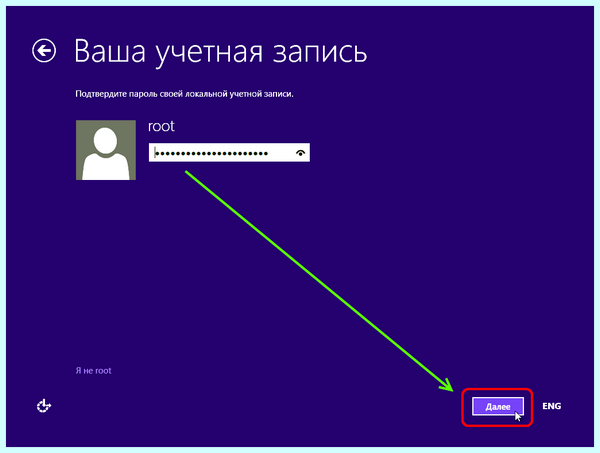Focus the password input field
The image size is (600, 453).
(x=229, y=153)
